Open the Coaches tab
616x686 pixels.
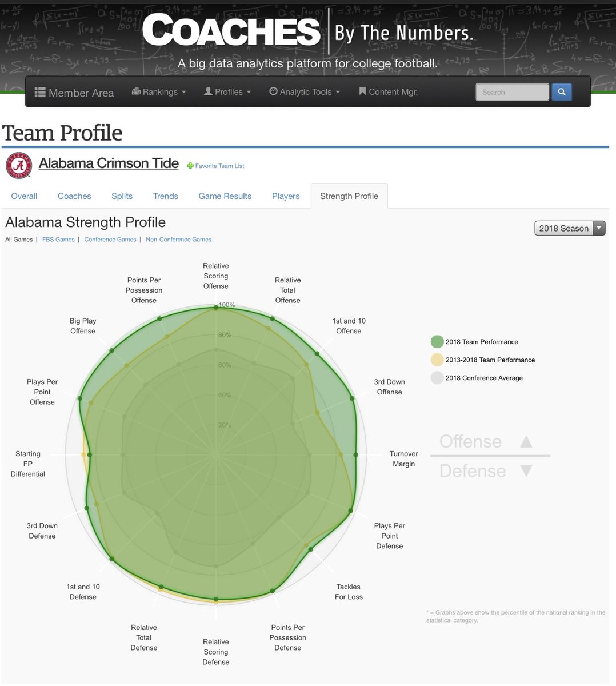[x=74, y=196]
